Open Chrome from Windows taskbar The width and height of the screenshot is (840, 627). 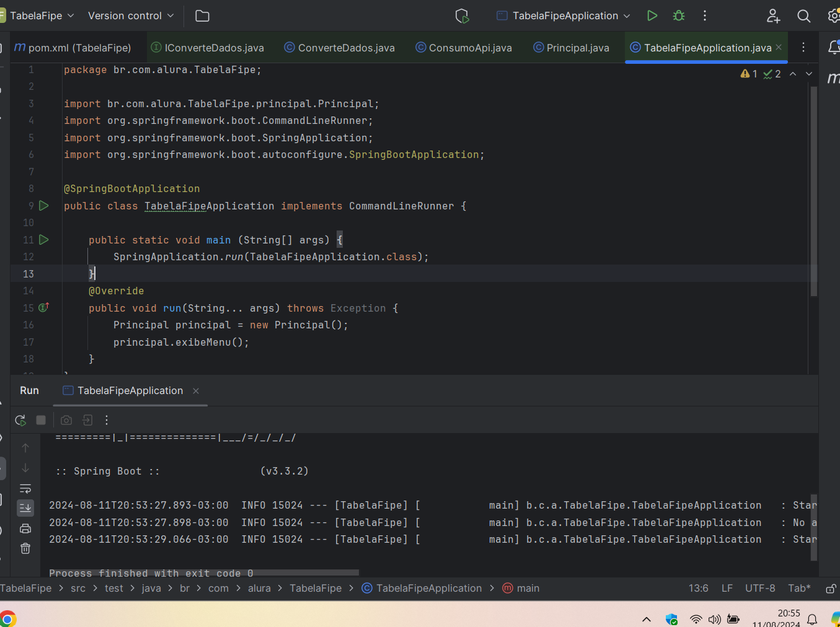coord(7,618)
